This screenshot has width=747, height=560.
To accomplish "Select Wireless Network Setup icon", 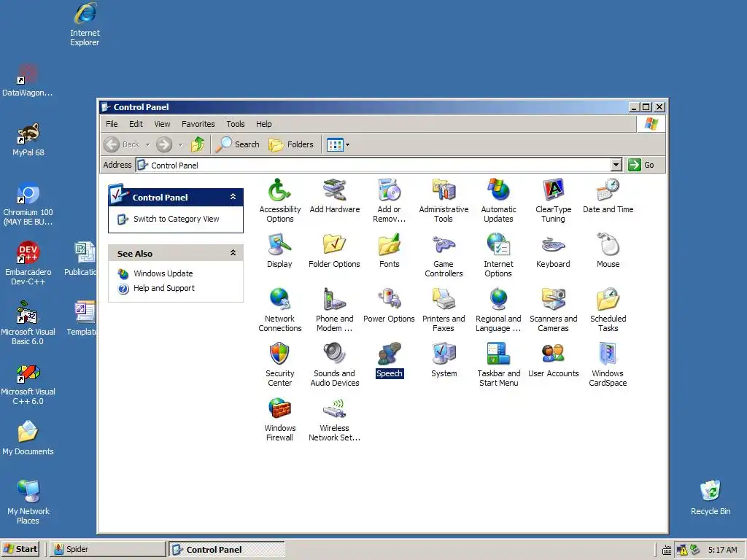I will click(334, 408).
